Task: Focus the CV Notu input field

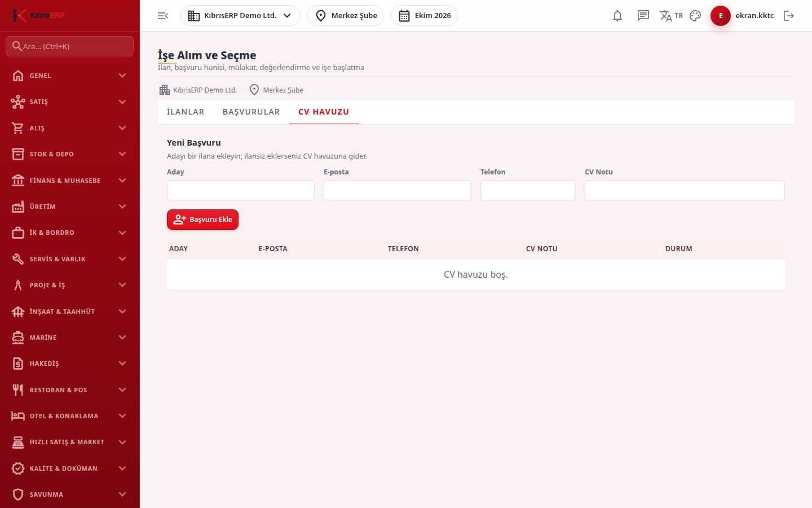Action: tap(685, 190)
